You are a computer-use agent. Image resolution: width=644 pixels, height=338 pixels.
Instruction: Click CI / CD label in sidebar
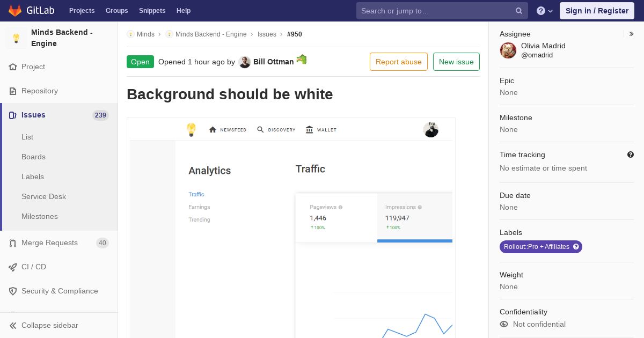coord(34,267)
